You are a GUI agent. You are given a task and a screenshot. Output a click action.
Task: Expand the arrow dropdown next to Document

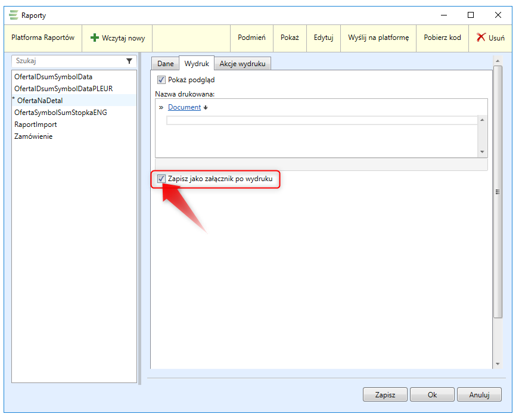click(x=206, y=108)
